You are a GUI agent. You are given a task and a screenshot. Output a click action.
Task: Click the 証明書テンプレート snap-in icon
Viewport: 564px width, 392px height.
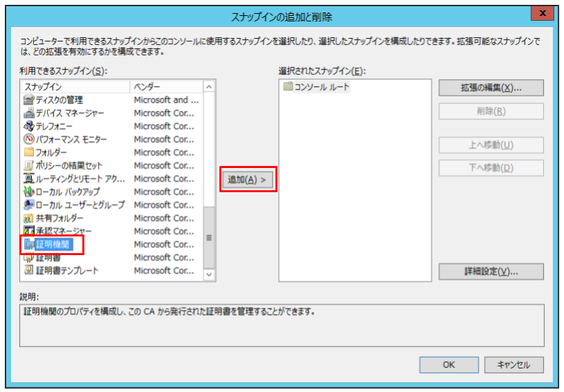tap(28, 270)
